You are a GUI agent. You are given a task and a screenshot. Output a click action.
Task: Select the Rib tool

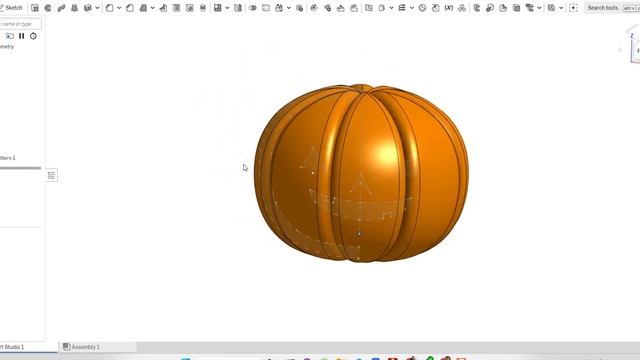tap(163, 8)
